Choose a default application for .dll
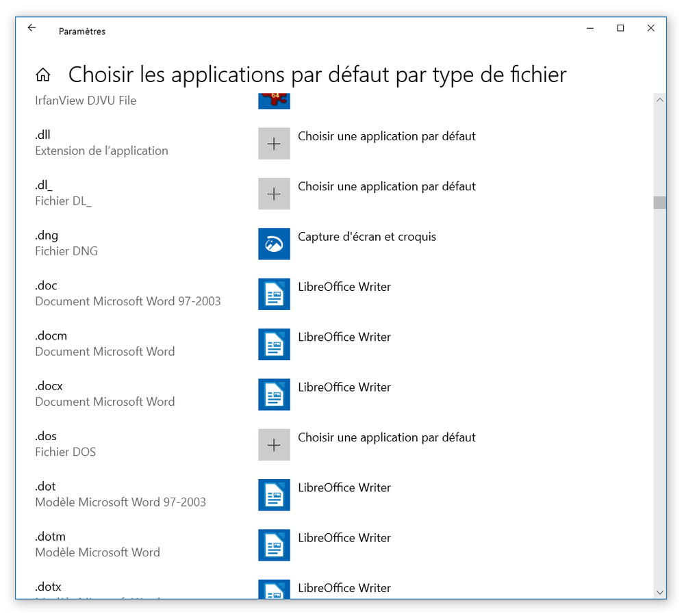Viewport: 684px width, 616px height. (386, 136)
